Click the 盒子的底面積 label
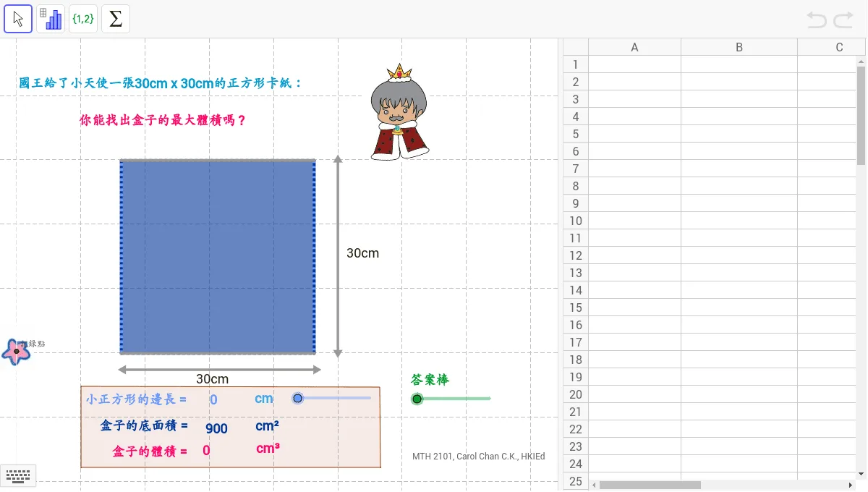The width and height of the screenshot is (868, 492). pyautogui.click(x=144, y=426)
